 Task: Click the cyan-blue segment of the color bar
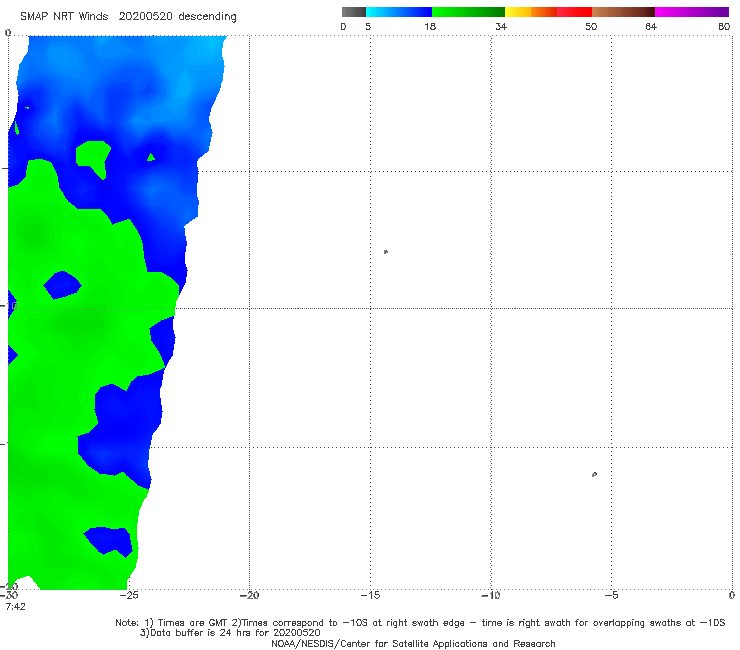[x=399, y=12]
